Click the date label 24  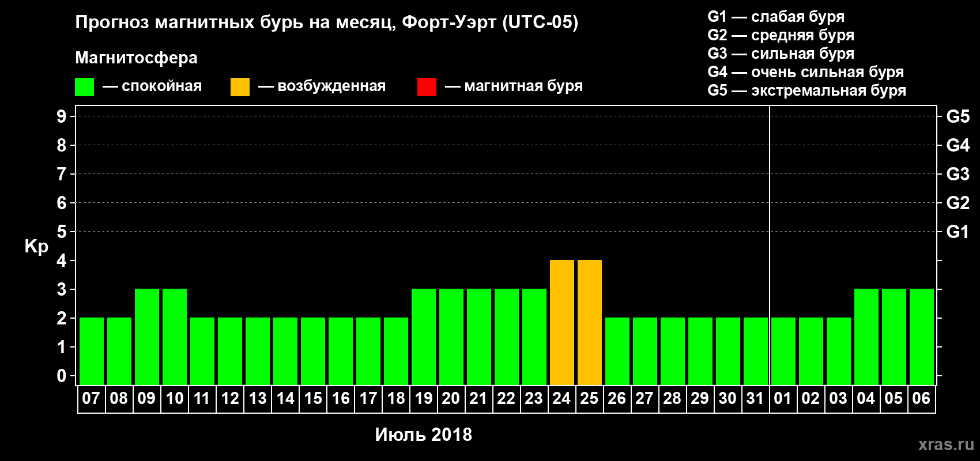561,398
